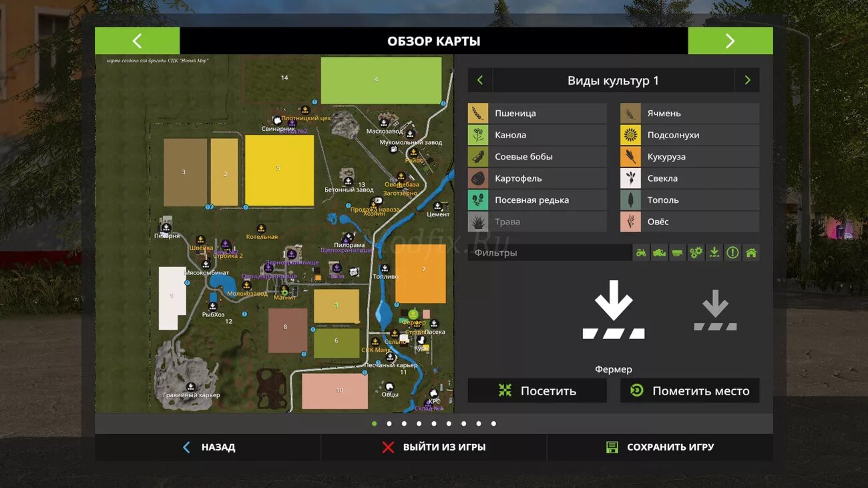This screenshot has height=488, width=868.
Task: Toggle Кукуруза crop overlay
Action: tap(690, 157)
